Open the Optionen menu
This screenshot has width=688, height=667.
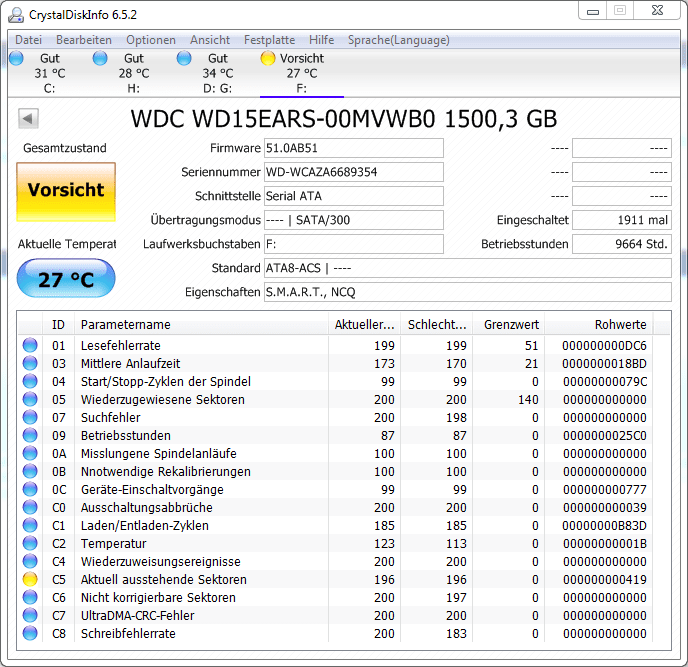pyautogui.click(x=151, y=40)
